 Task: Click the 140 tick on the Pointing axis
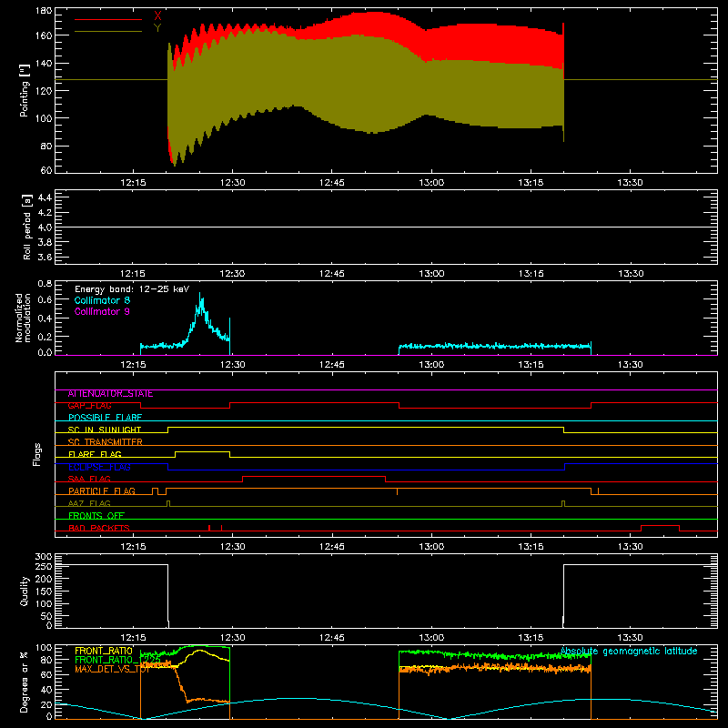[x=44, y=63]
